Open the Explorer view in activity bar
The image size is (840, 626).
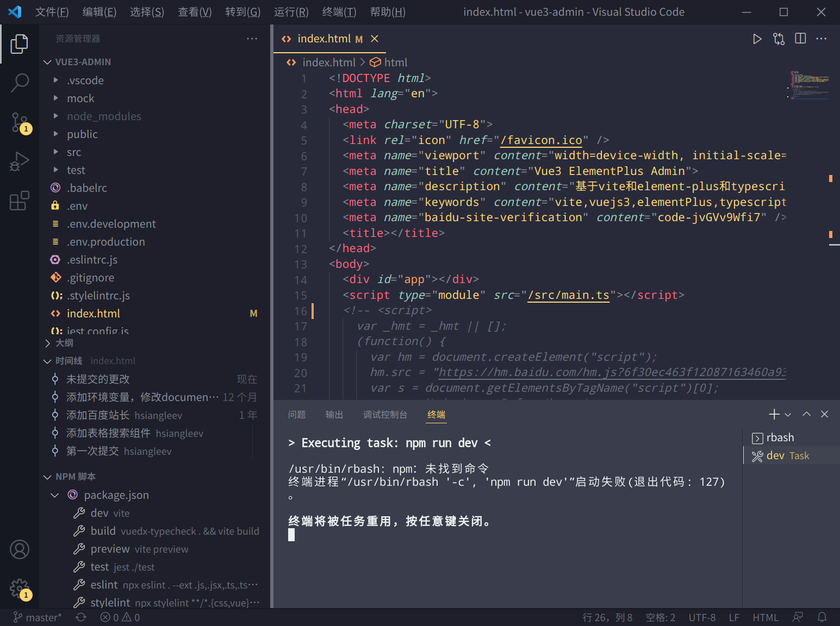click(x=20, y=44)
